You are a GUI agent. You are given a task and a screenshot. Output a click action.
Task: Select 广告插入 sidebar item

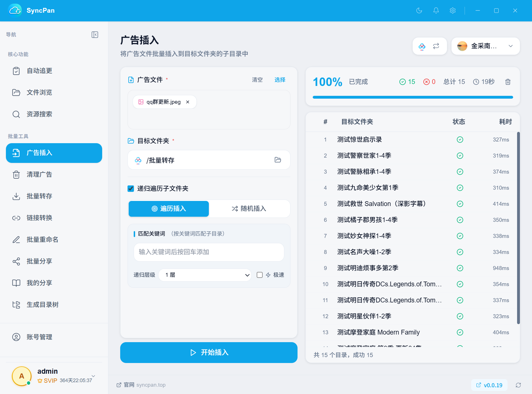[54, 153]
